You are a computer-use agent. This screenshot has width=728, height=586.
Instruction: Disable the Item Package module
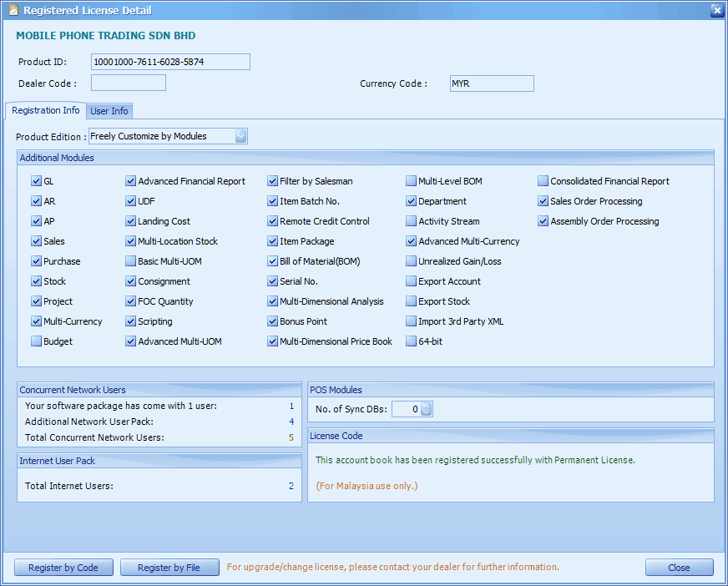click(272, 241)
